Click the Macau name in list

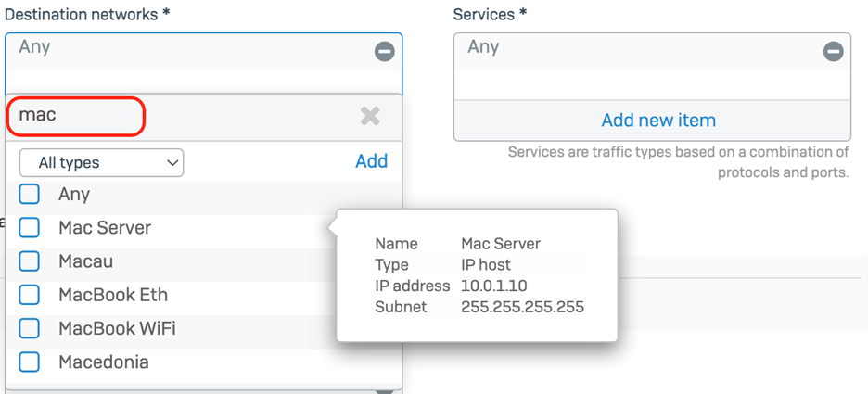pos(85,261)
